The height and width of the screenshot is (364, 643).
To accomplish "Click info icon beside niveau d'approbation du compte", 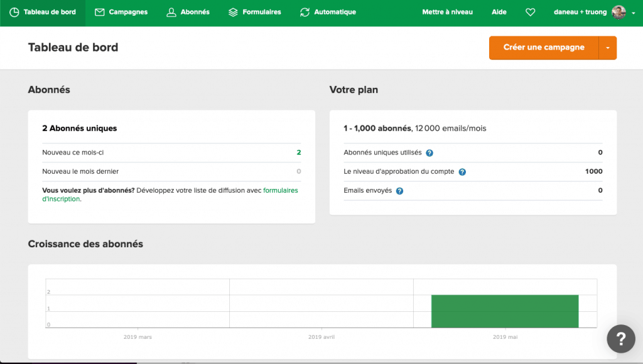I will pyautogui.click(x=462, y=172).
